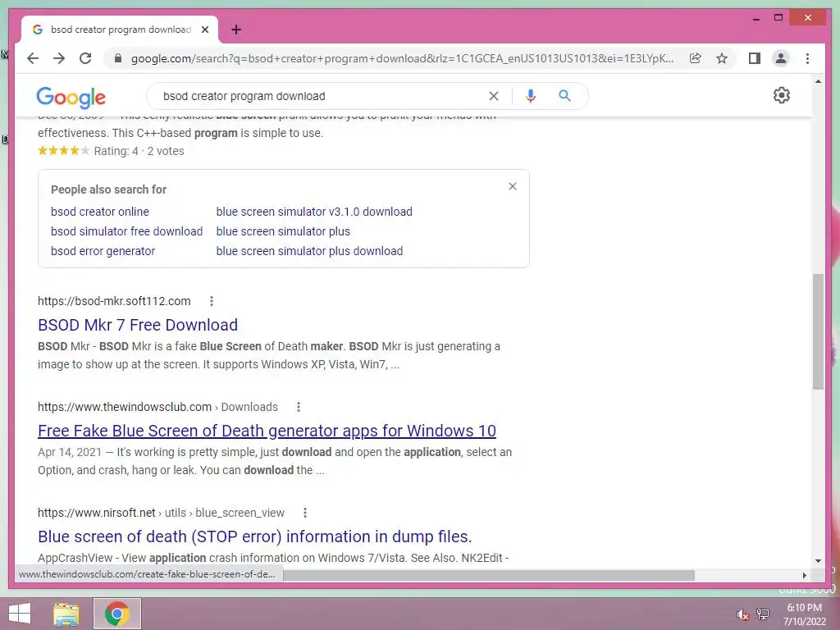Open options for bsod-mkr.soft112.com result
This screenshot has height=630, width=840.
click(x=212, y=301)
